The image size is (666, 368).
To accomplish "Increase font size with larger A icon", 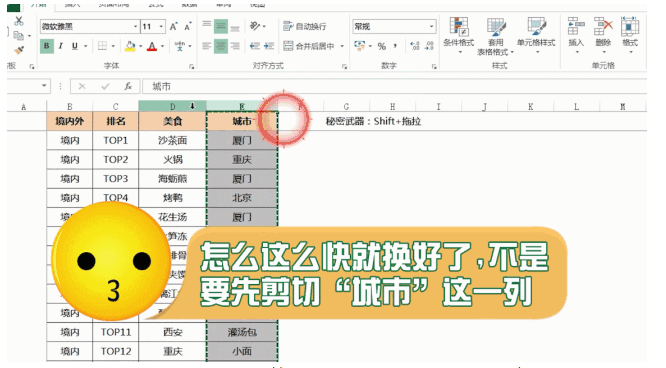I will pos(173,27).
